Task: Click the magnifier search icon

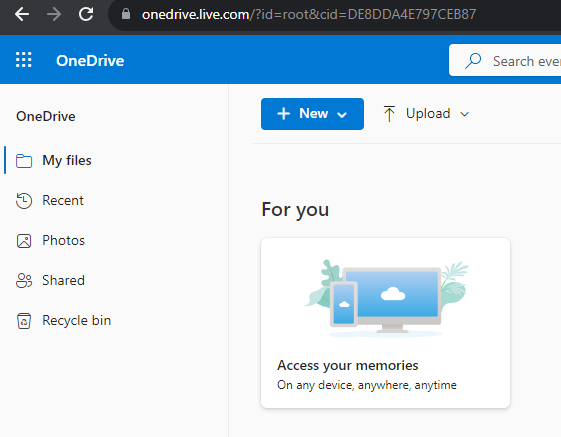Action: 473,60
